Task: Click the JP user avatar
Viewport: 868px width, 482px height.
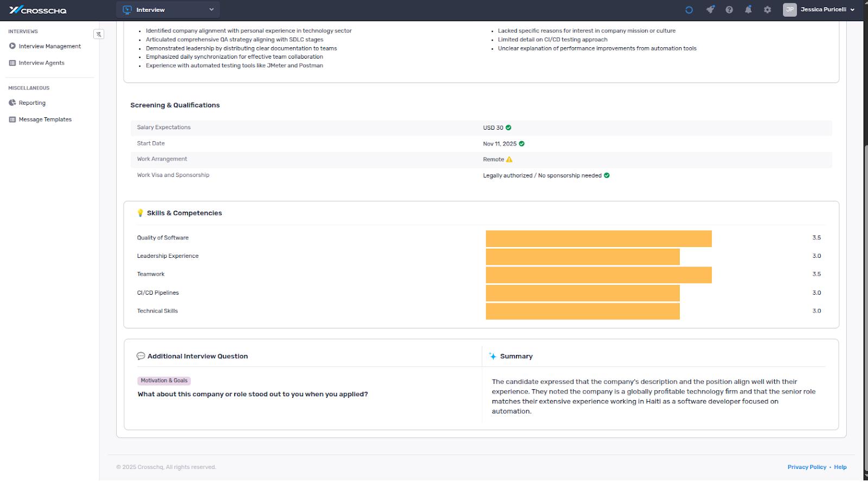Action: click(x=789, y=10)
